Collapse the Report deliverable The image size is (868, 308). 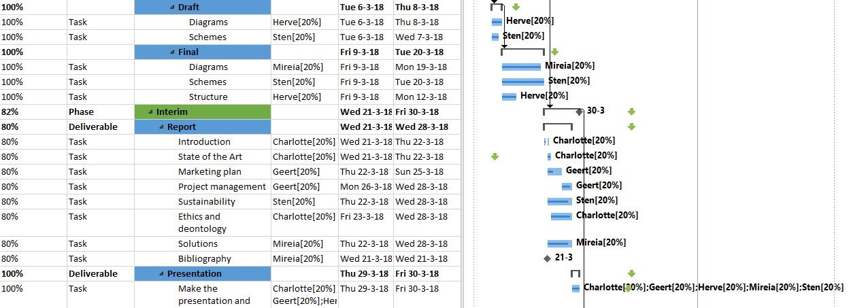pyautogui.click(x=161, y=127)
